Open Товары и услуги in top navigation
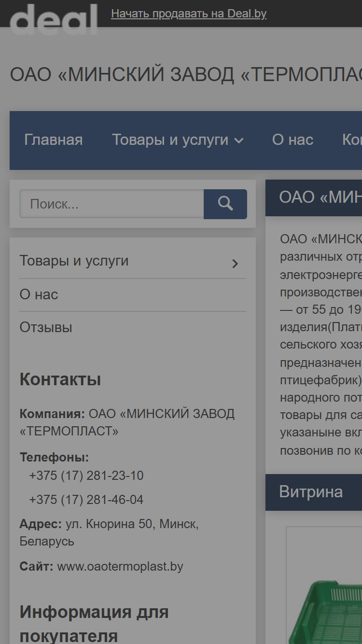Screen dimensions: 362x644 170,140
